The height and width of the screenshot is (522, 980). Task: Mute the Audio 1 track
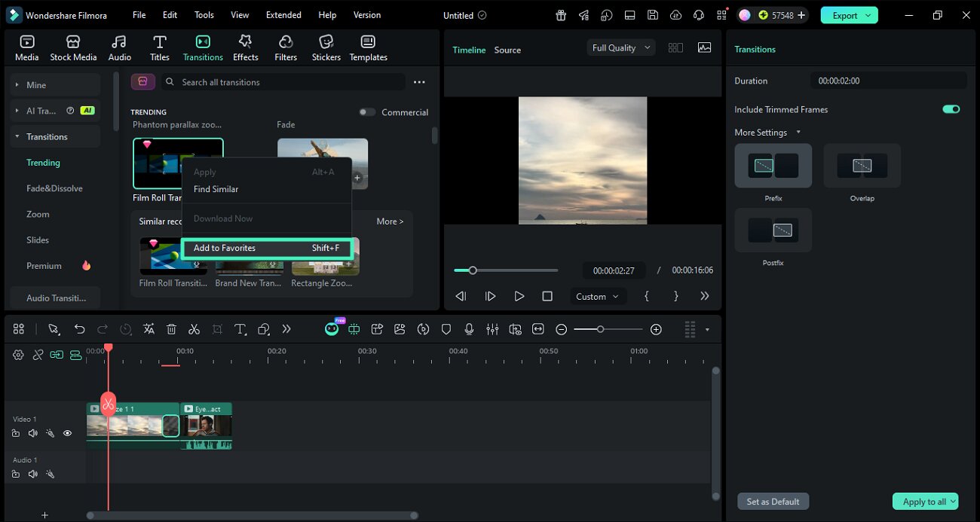pyautogui.click(x=32, y=474)
